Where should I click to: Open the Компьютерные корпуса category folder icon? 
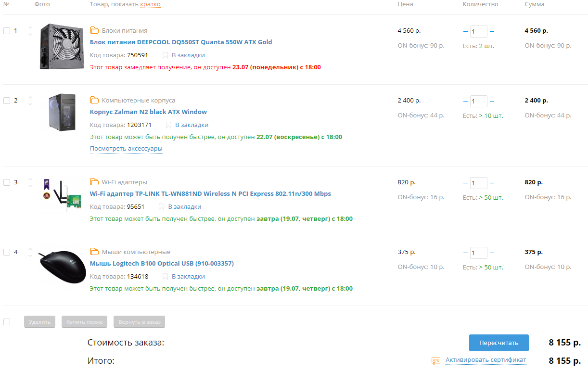tap(94, 100)
